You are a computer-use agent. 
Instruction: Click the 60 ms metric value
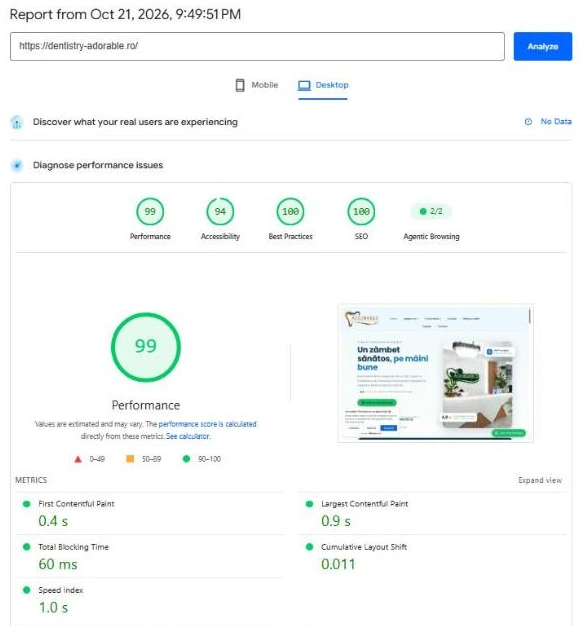click(x=58, y=564)
